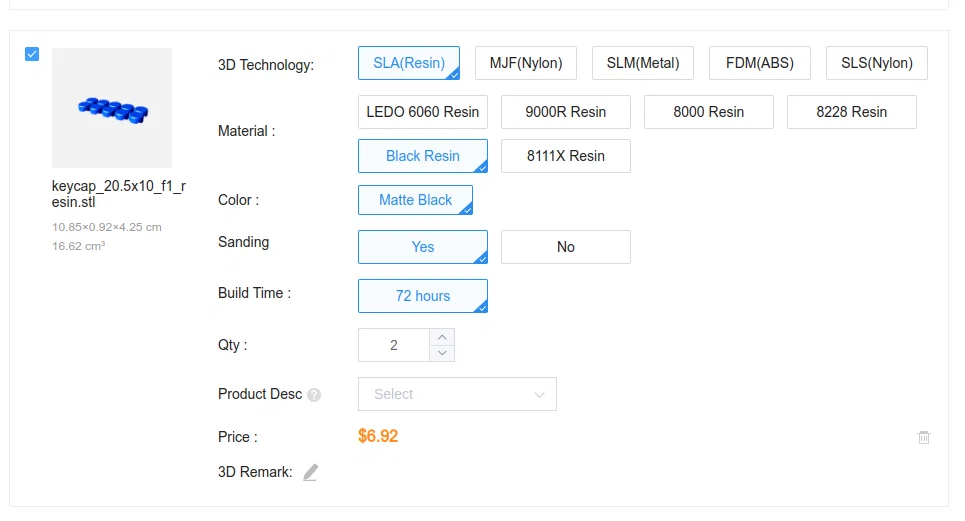Click the keycap model preview thumbnail

(112, 108)
